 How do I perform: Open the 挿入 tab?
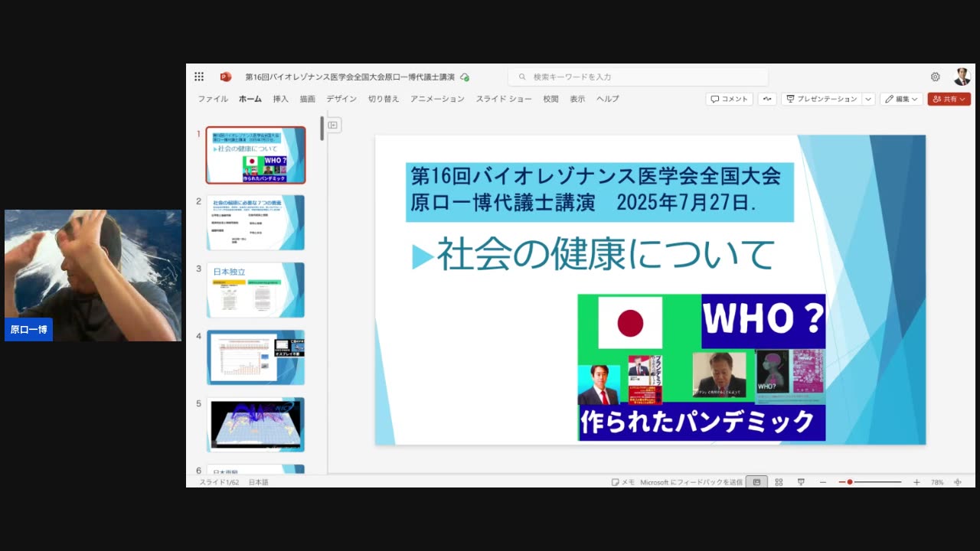tap(281, 99)
